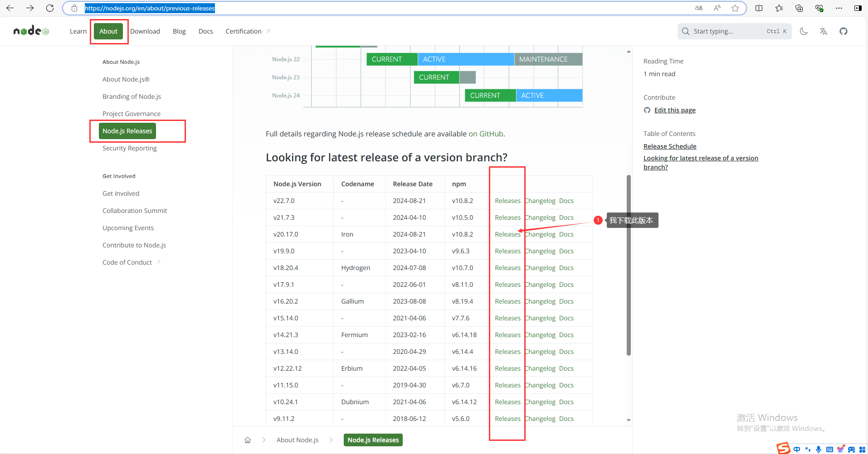Open Get Involved sidebar link
The width and height of the screenshot is (868, 454).
(121, 193)
